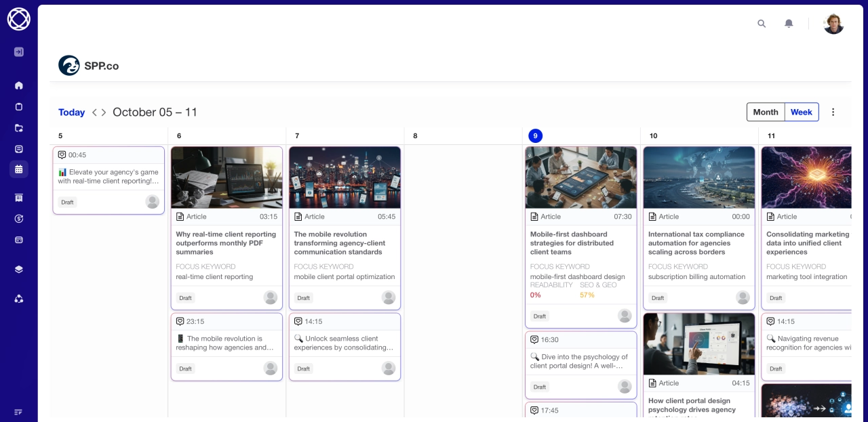Viewport: 868px width, 422px height.
Task: Expand sidebar with the arrow toggle icon
Action: point(19,52)
